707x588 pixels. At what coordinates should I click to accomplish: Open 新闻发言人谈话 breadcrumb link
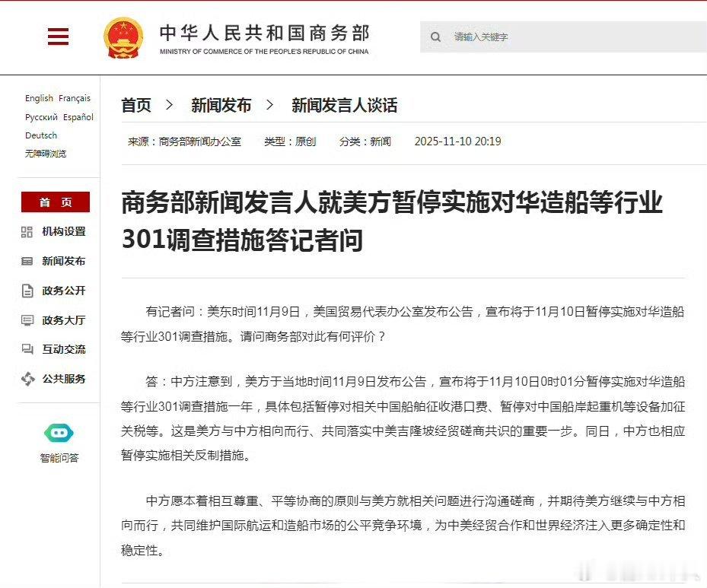(x=345, y=105)
